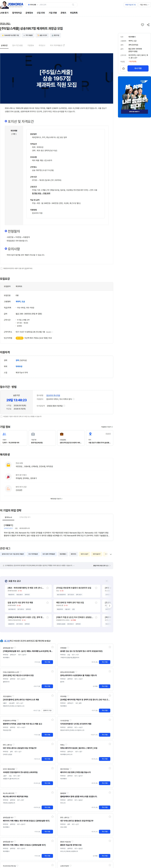Click the star scrap button in the side summary
Viewport: 151px width, 868px height.
pyautogui.click(x=124, y=68)
